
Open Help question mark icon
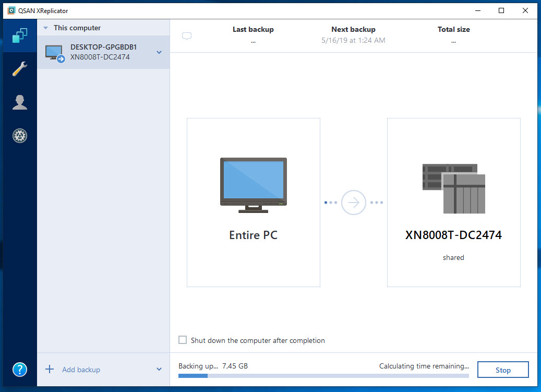coord(20,370)
